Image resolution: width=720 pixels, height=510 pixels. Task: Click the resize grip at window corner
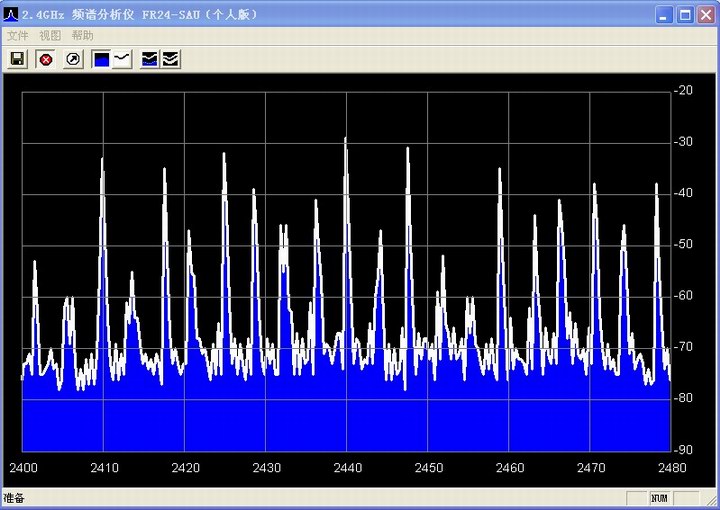click(x=710, y=500)
